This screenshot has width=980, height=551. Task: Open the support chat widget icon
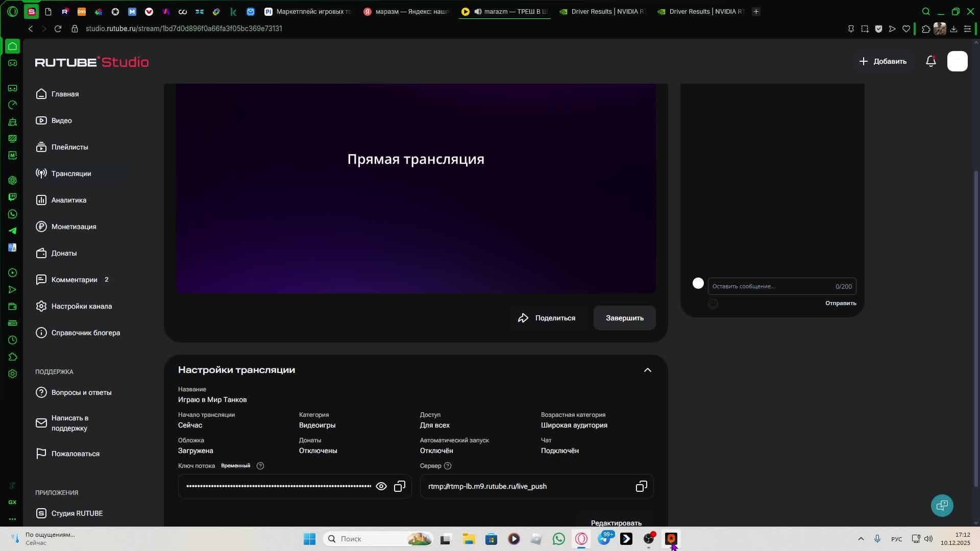(x=942, y=505)
